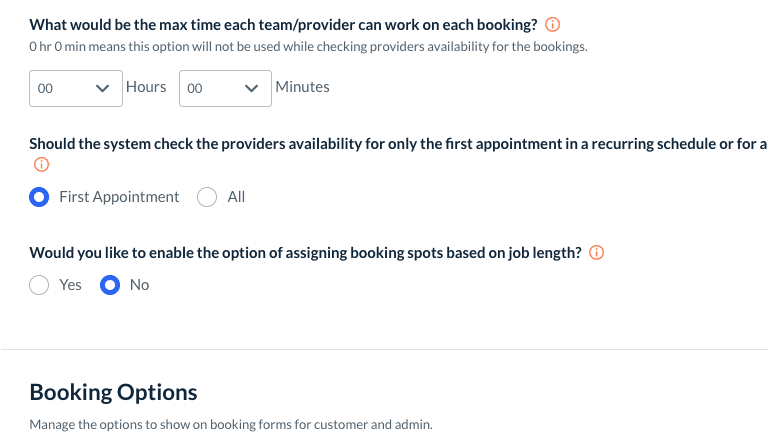
Task: Click info icon beside max time question
Action: 552,24
